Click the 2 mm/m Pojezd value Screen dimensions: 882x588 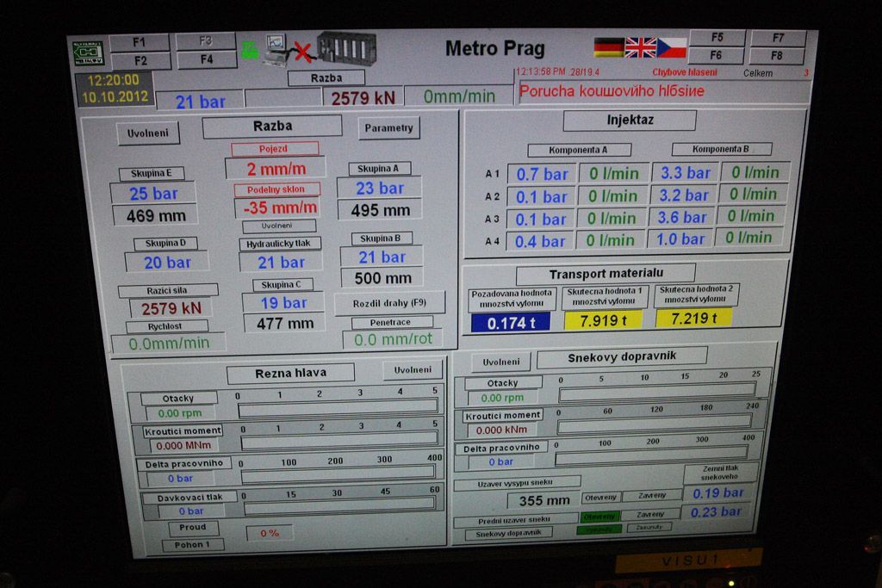(276, 170)
